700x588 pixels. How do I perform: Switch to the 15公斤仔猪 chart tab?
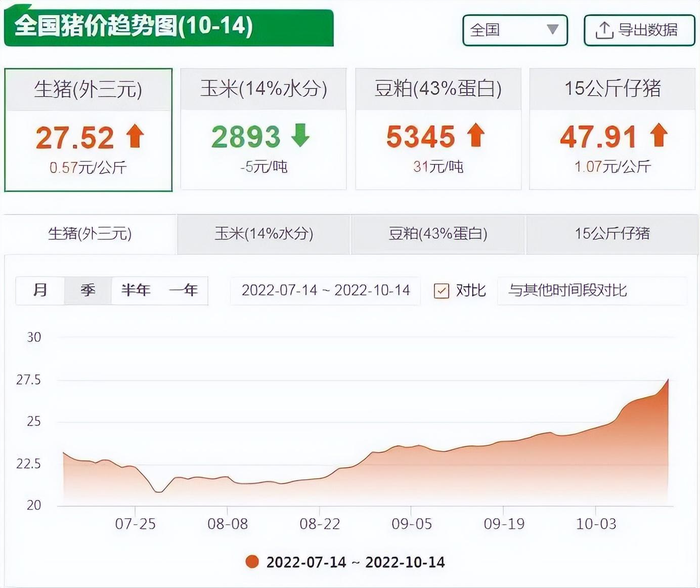612,234
